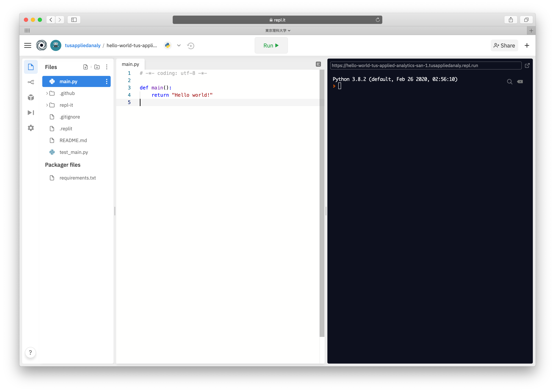Click the Python language icon
Viewport: 555px width, 392px height.
click(x=168, y=45)
